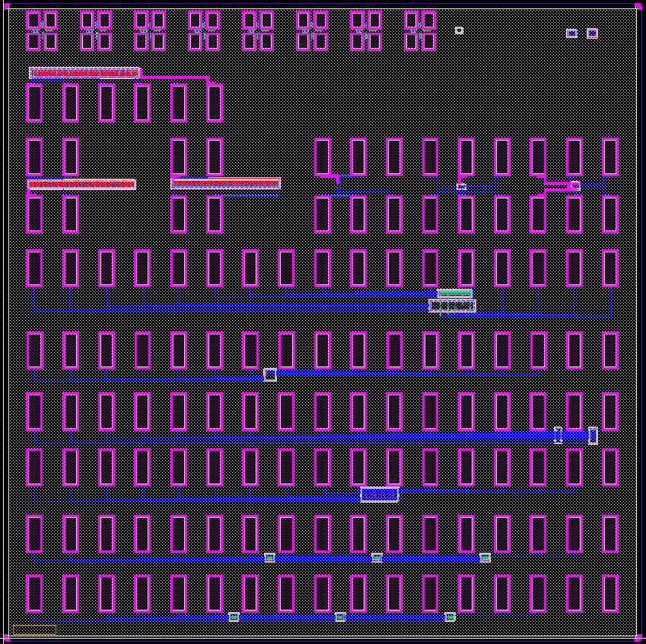The height and width of the screenshot is (644, 646).
Task: Select the middle teal cell on bottom wire
Action: coord(340,617)
